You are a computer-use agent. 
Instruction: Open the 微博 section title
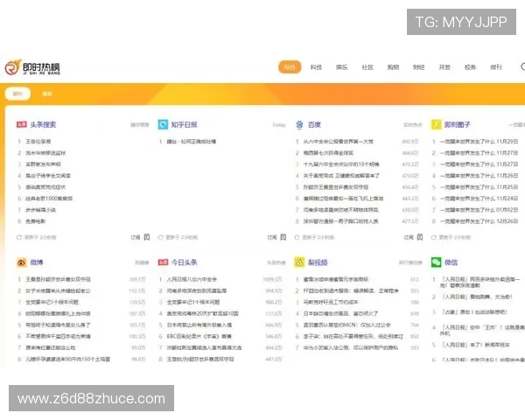pos(37,262)
